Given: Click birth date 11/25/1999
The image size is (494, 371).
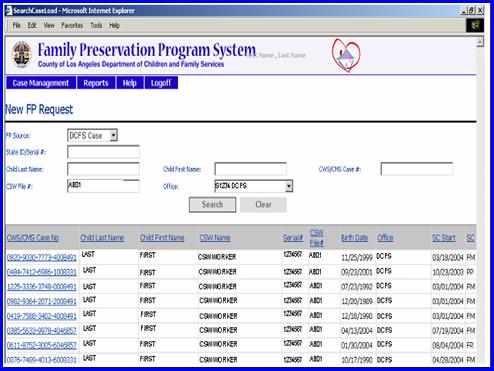Looking at the screenshot, I should tap(357, 258).
